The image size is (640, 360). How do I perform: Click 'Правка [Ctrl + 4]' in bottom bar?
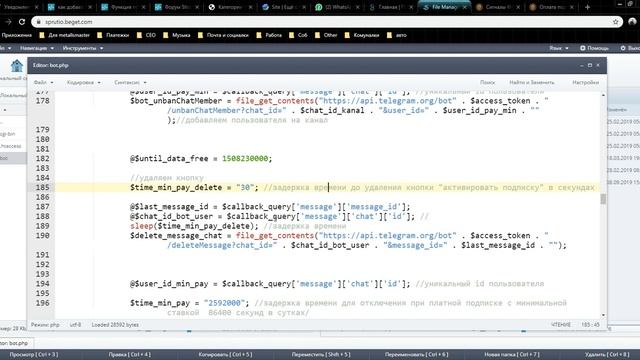click(x=130, y=355)
